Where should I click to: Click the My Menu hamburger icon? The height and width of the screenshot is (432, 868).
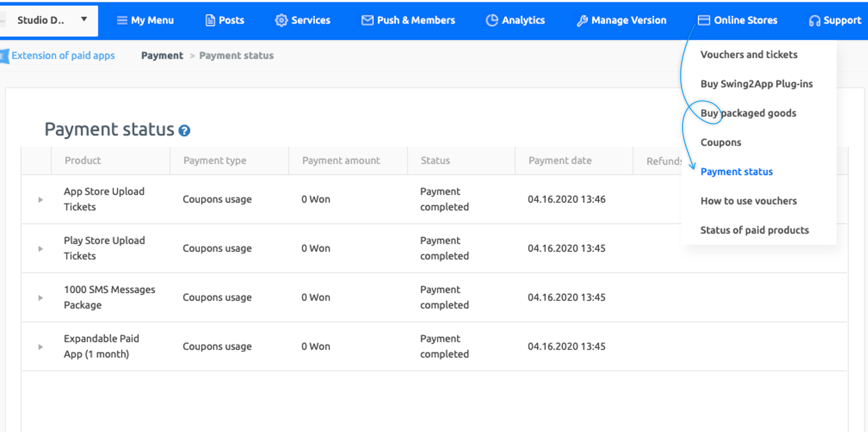tap(122, 20)
